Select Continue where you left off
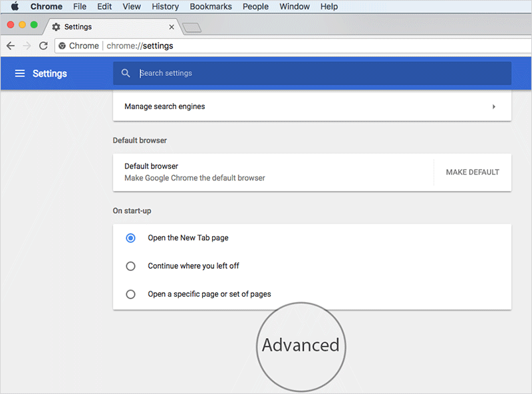This screenshot has width=532, height=394. click(130, 266)
